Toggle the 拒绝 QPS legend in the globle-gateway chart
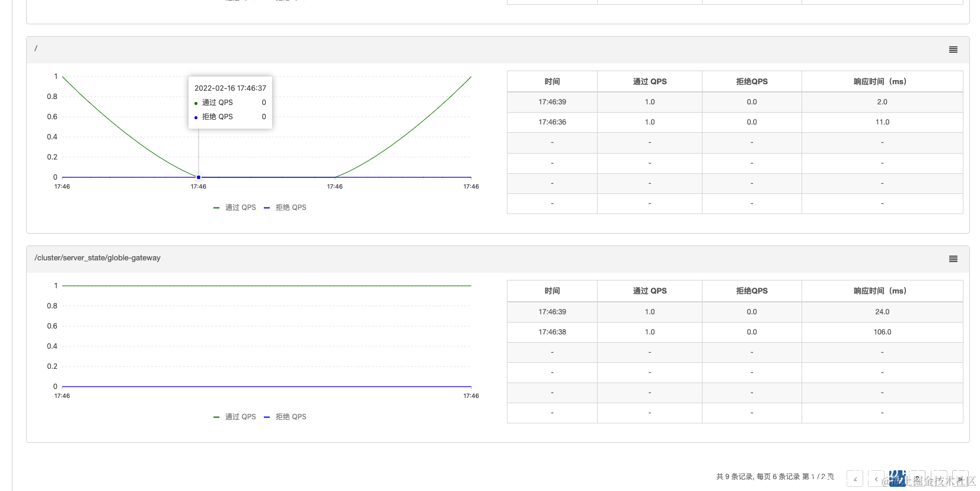Screen dimensions: 980x491 285,417
